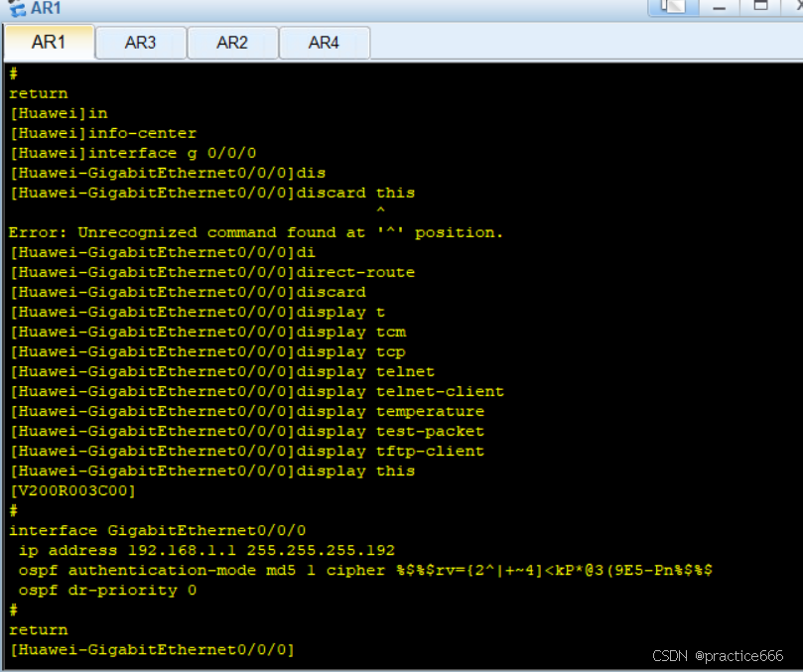Click the 'ospf dr-priority 0' line
The height and width of the screenshot is (672, 803).
coord(107,591)
